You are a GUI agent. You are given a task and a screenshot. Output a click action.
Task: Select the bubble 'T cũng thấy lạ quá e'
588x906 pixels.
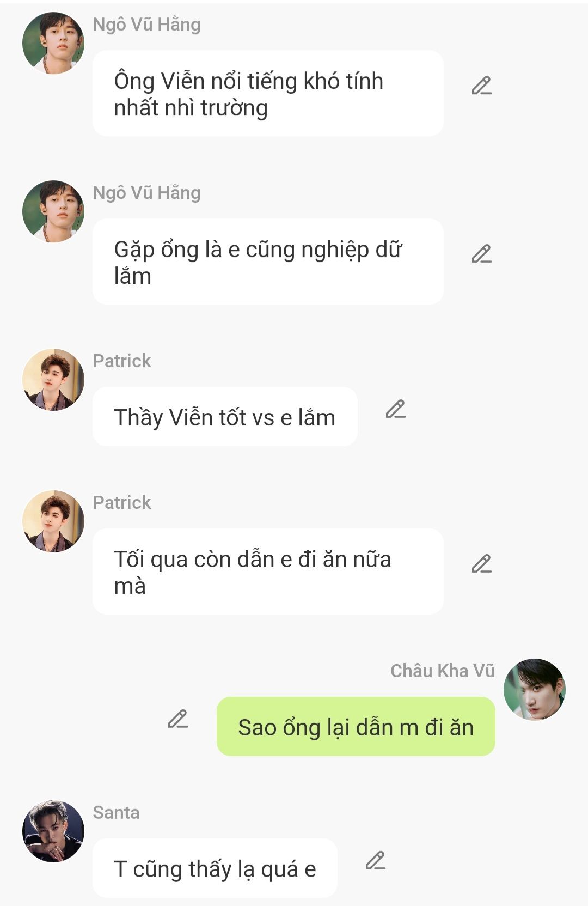(215, 868)
